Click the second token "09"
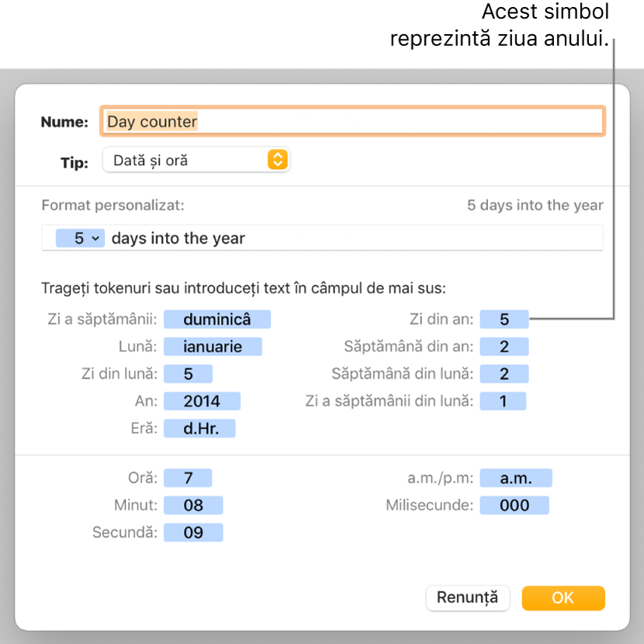The height and width of the screenshot is (644, 644). click(x=193, y=532)
